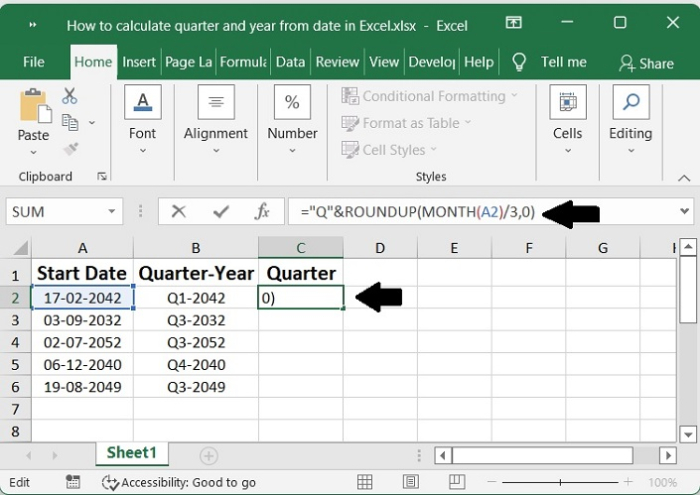Click the Cut scissors icon
This screenshot has width=700, height=495.
point(70,96)
